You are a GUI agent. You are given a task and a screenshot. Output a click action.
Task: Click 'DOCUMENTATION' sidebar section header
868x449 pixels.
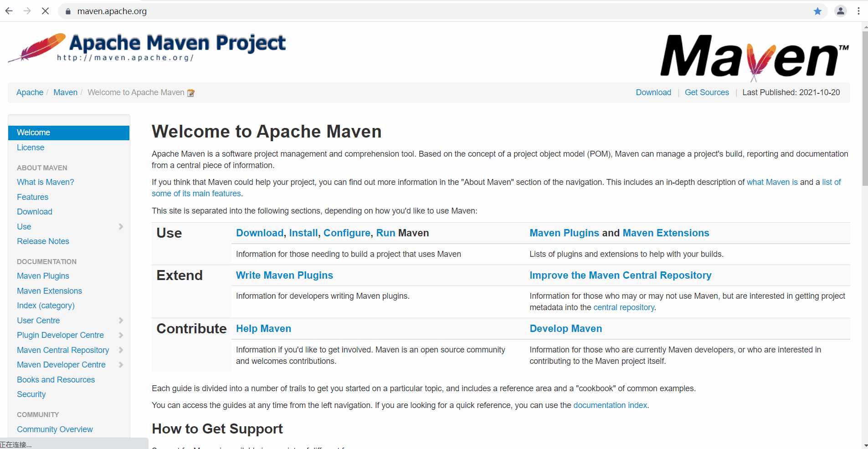click(46, 262)
